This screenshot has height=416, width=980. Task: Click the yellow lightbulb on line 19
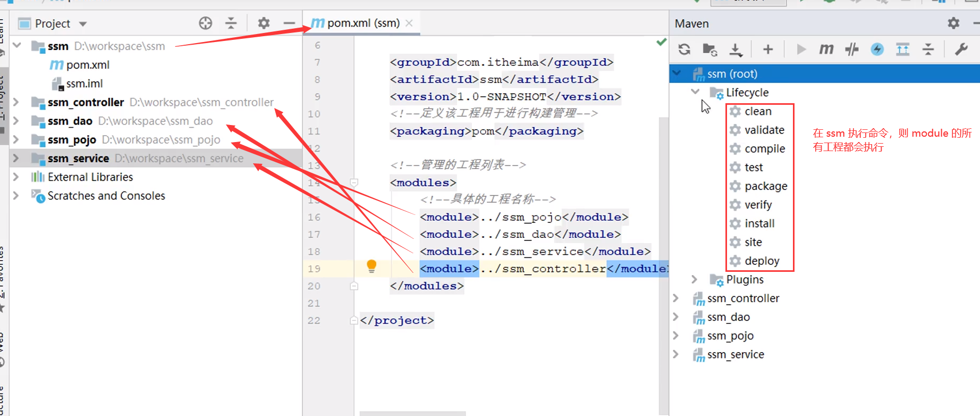(x=371, y=266)
